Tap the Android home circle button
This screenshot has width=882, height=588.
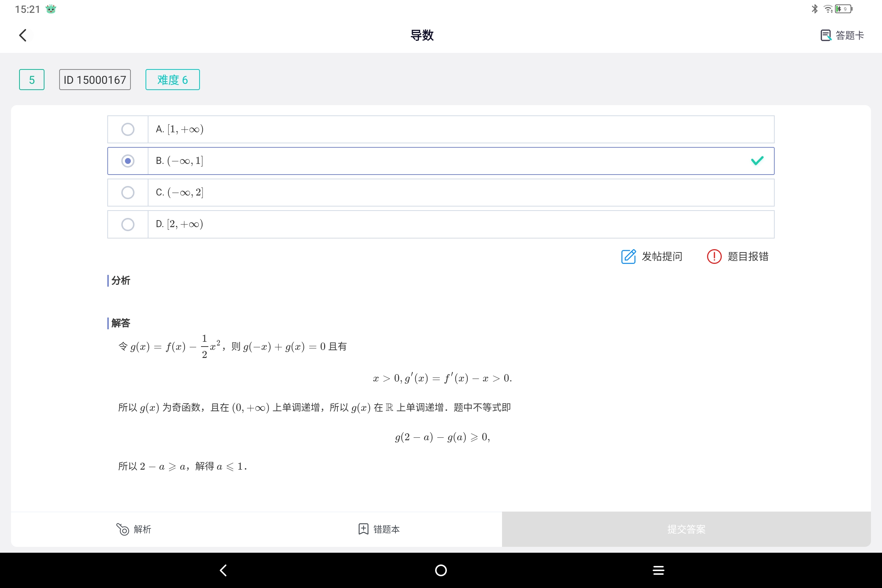441,570
